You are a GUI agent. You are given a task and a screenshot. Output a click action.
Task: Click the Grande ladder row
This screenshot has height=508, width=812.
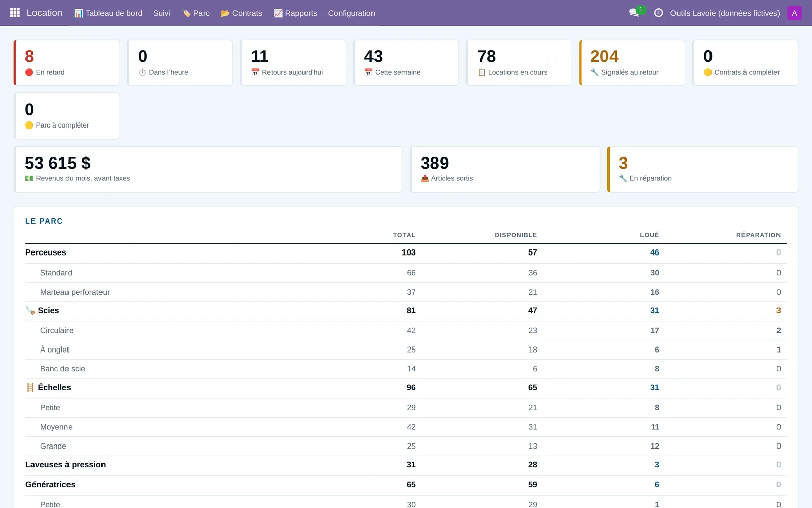click(x=406, y=447)
